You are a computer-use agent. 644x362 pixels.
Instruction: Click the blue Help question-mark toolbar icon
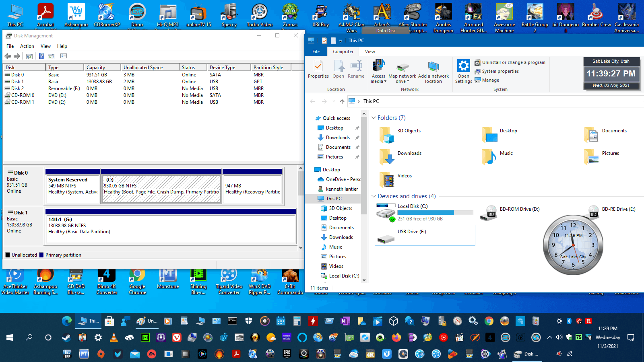[41, 56]
